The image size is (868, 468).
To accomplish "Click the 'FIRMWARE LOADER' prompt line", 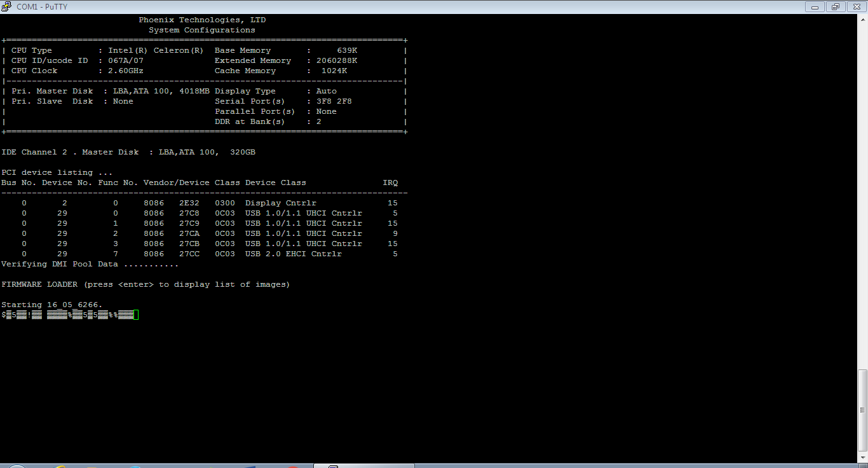I will [146, 285].
